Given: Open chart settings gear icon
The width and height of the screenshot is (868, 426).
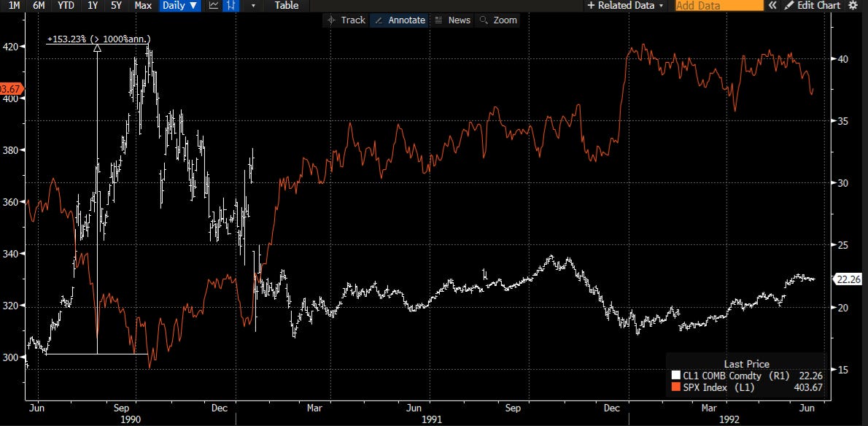Looking at the screenshot, I should (x=853, y=5).
